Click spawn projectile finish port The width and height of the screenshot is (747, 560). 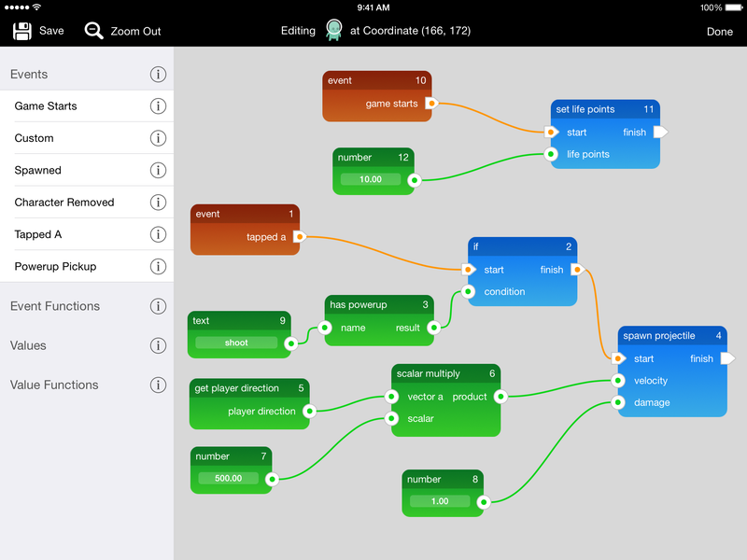click(x=727, y=358)
